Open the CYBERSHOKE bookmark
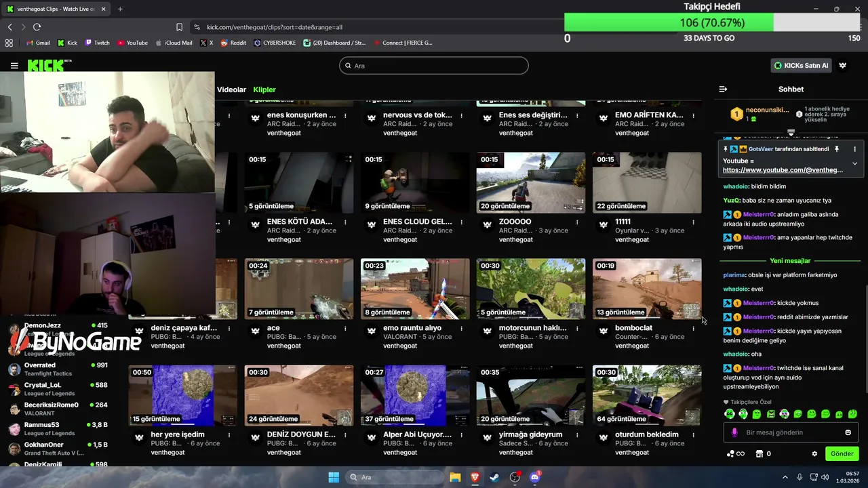Screen dimensions: 868x488 (x=275, y=43)
